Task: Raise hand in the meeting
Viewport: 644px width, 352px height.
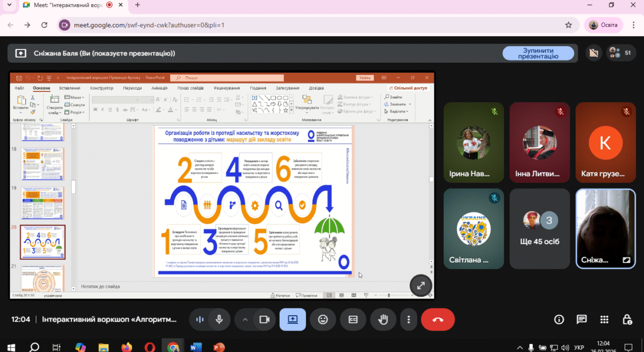Action: pos(383,319)
